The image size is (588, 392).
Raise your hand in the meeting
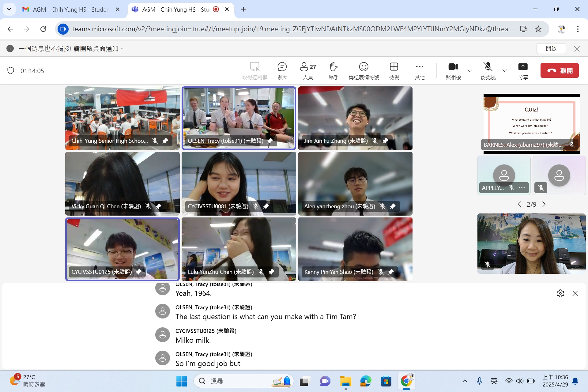(334, 71)
